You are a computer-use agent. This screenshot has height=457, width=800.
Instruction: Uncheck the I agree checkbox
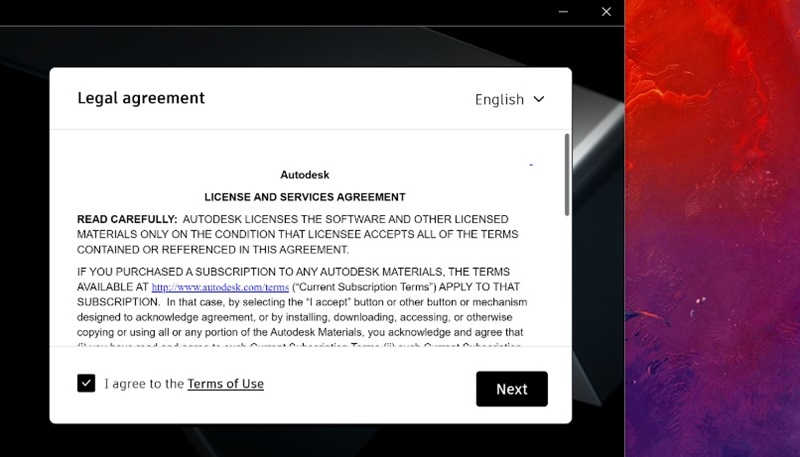86,384
